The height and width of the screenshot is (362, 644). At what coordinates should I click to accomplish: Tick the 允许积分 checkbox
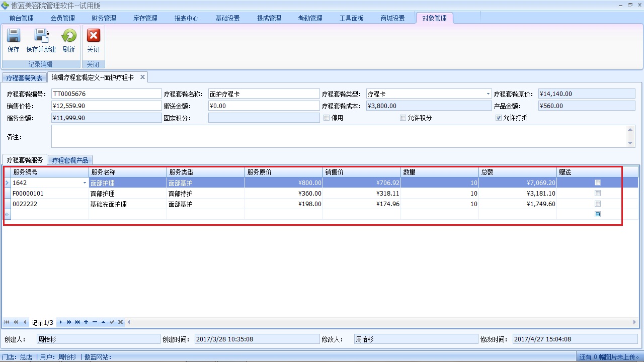click(403, 118)
